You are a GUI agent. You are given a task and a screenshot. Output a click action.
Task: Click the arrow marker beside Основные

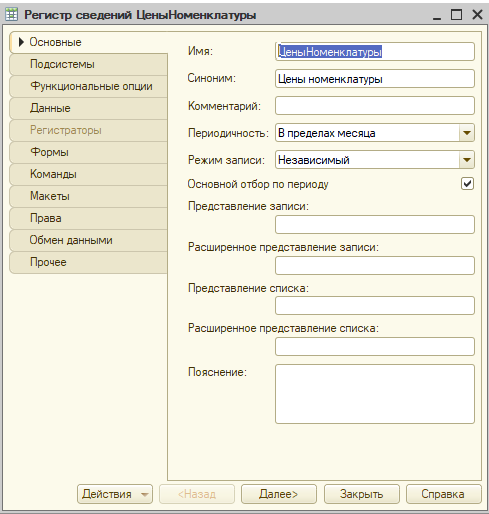coord(21,42)
